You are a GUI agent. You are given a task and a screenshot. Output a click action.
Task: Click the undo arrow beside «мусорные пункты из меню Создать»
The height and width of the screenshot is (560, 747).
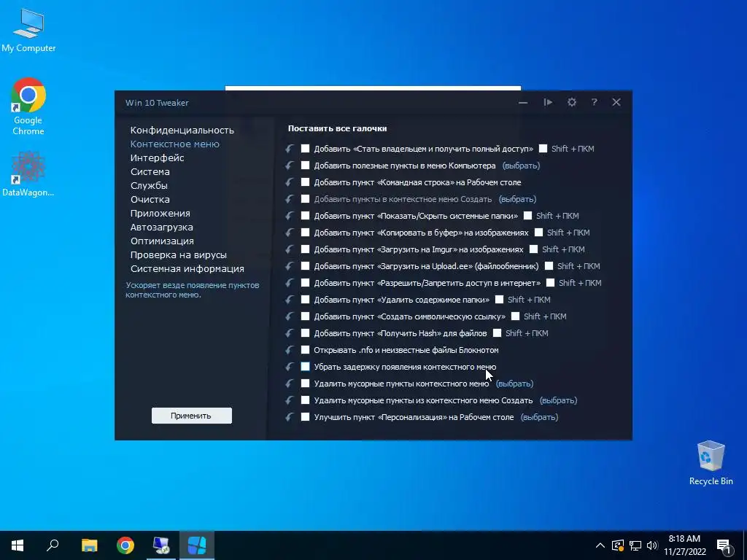[x=289, y=400]
